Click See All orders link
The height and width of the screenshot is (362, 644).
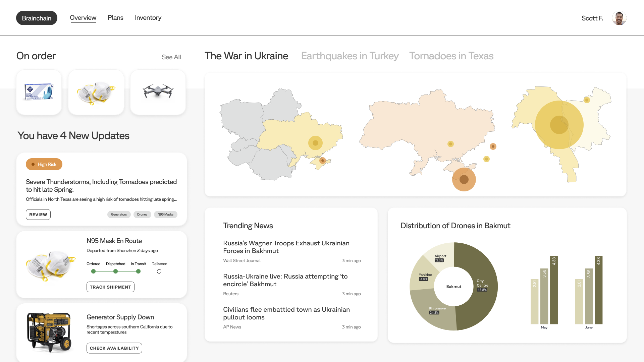point(171,57)
